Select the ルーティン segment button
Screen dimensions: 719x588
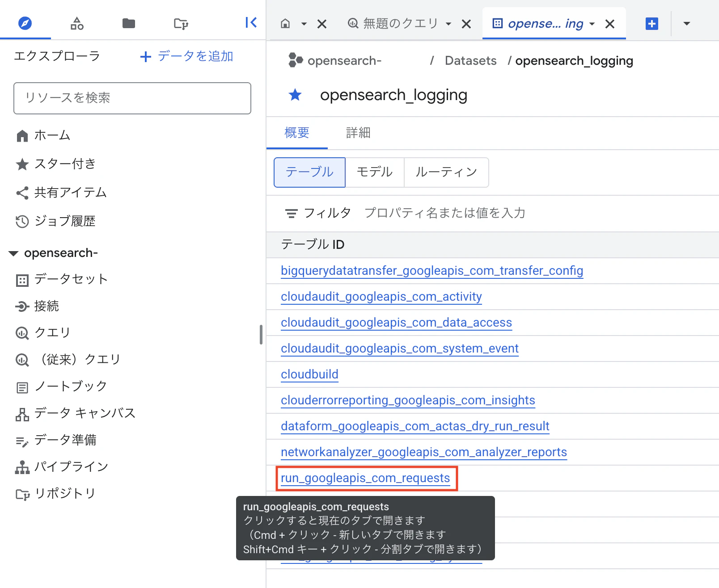tap(446, 172)
